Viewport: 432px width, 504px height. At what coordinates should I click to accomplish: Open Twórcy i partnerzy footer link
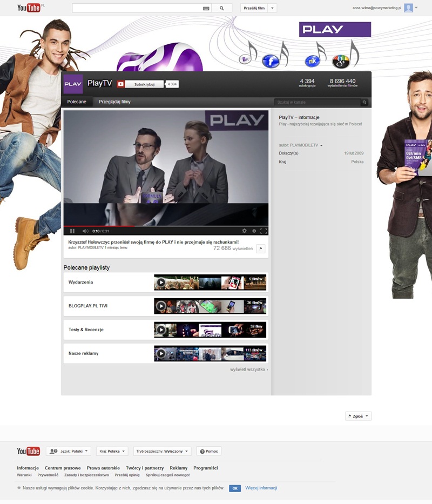click(145, 468)
